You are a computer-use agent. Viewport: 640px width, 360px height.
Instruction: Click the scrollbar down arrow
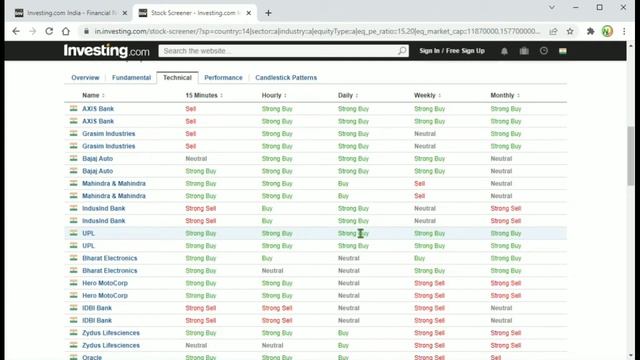631,356
